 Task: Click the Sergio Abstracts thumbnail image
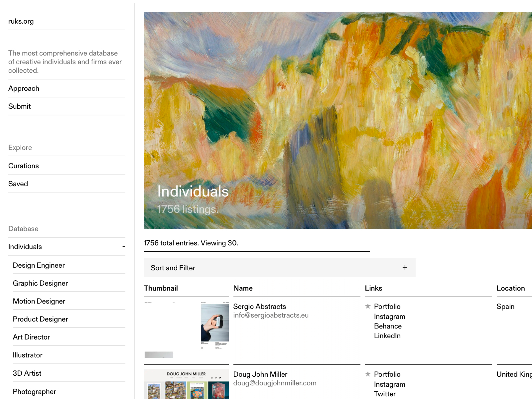[x=186, y=329]
